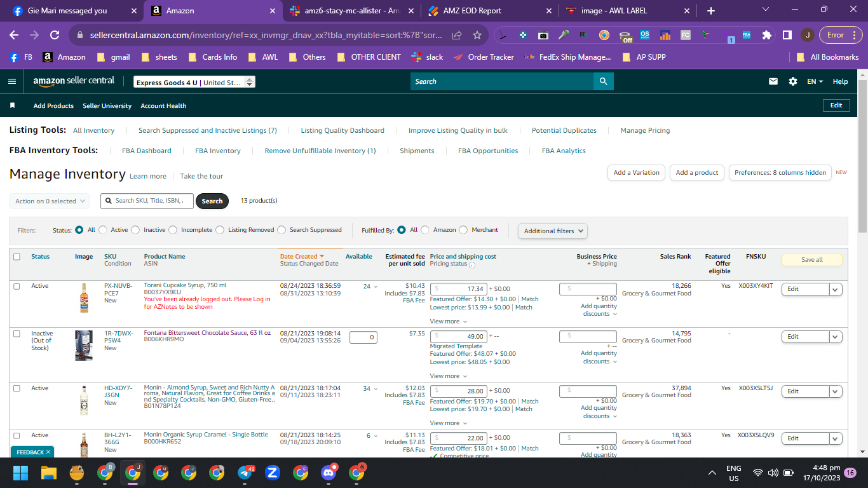Click the Save all button

coord(812,259)
